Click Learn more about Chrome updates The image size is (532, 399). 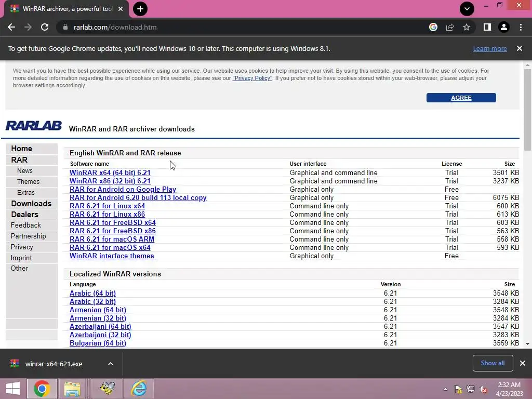[x=490, y=48]
